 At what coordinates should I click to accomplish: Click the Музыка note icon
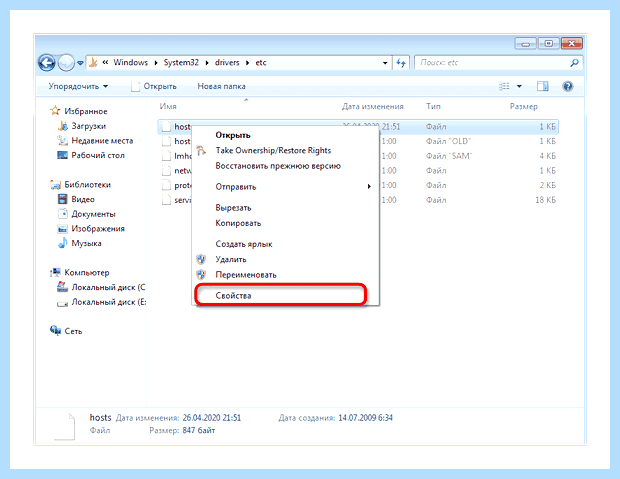click(62, 243)
